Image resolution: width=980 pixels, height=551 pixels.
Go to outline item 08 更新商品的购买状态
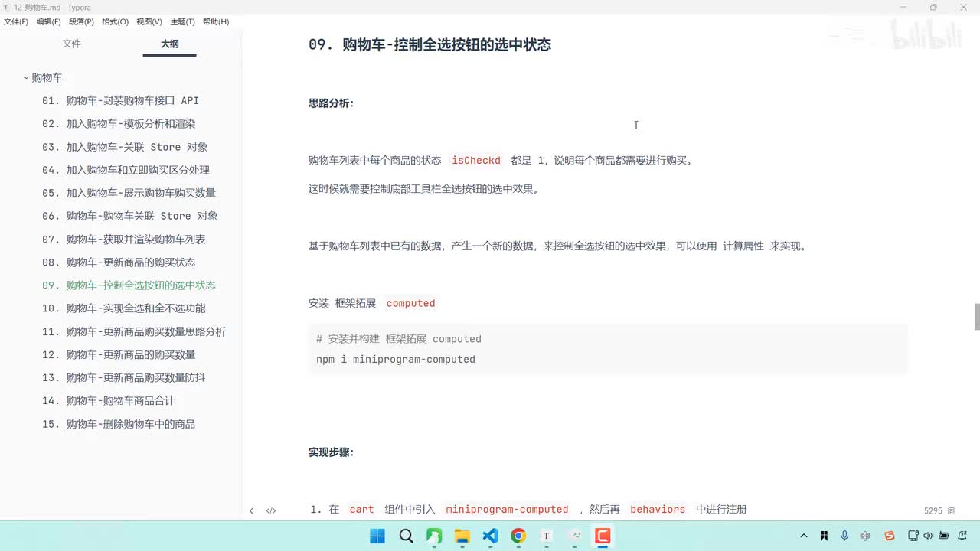119,262
